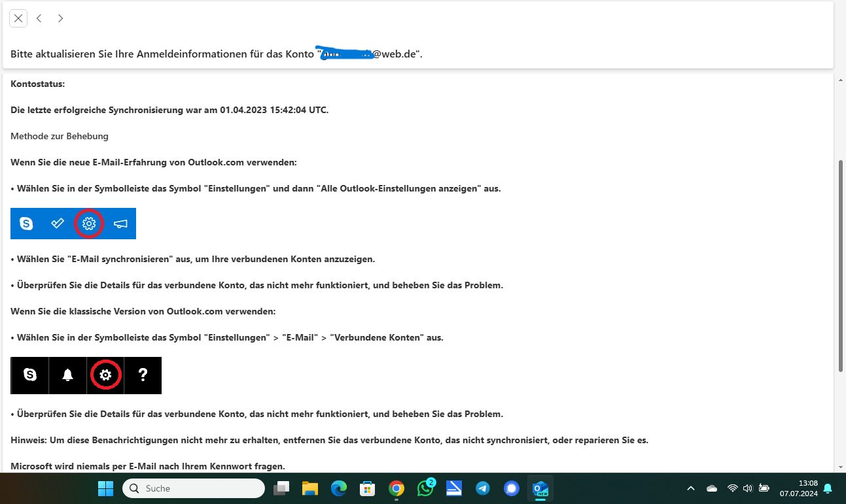Click the scrollbar down arrow
Screen dimensions: 846x504
840,467
